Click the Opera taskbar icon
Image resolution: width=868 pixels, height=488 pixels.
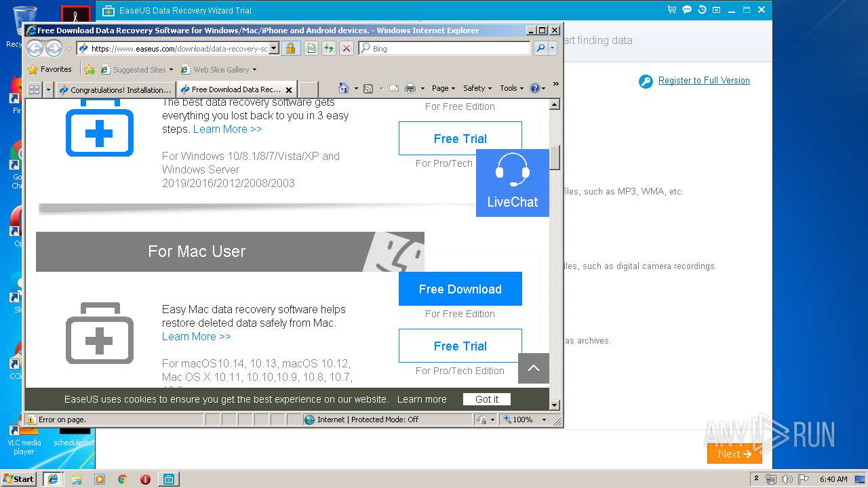(x=145, y=479)
